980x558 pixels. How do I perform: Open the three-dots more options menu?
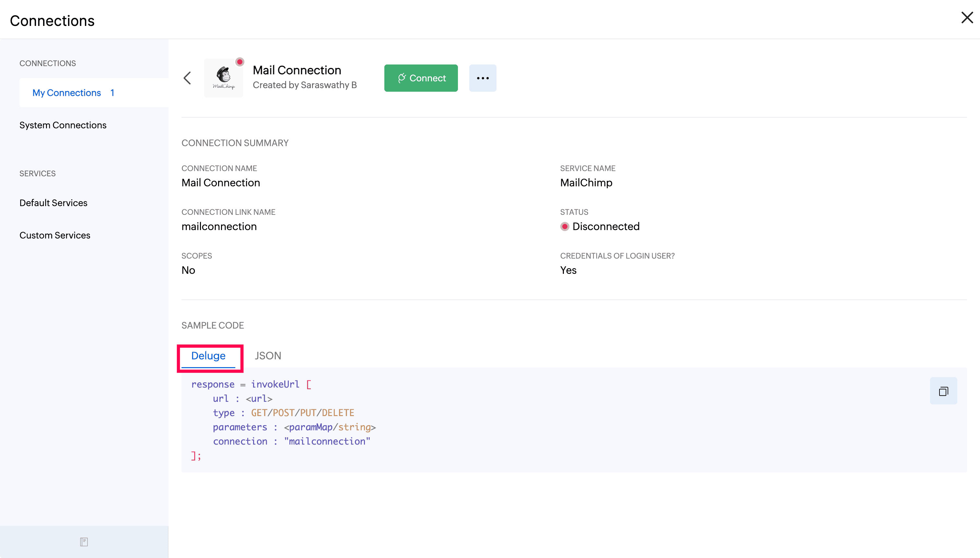coord(483,78)
